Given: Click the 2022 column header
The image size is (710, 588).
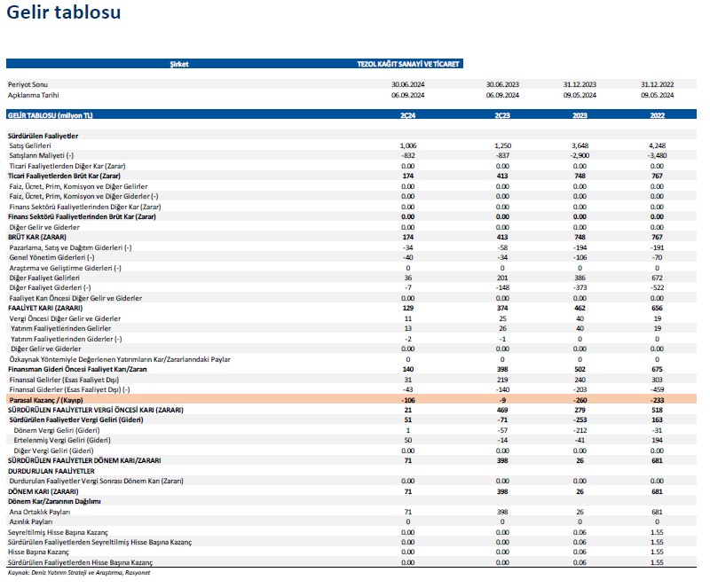Looking at the screenshot, I should (x=657, y=116).
